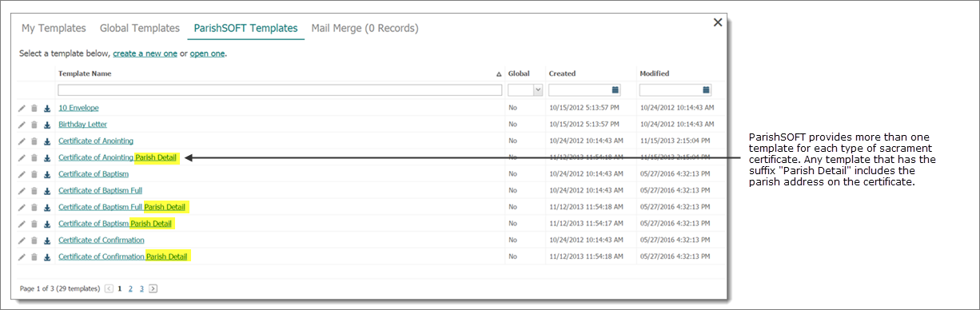Delete Certificate of Baptism trash icon
Screen dimensions: 980x310
(x=34, y=174)
